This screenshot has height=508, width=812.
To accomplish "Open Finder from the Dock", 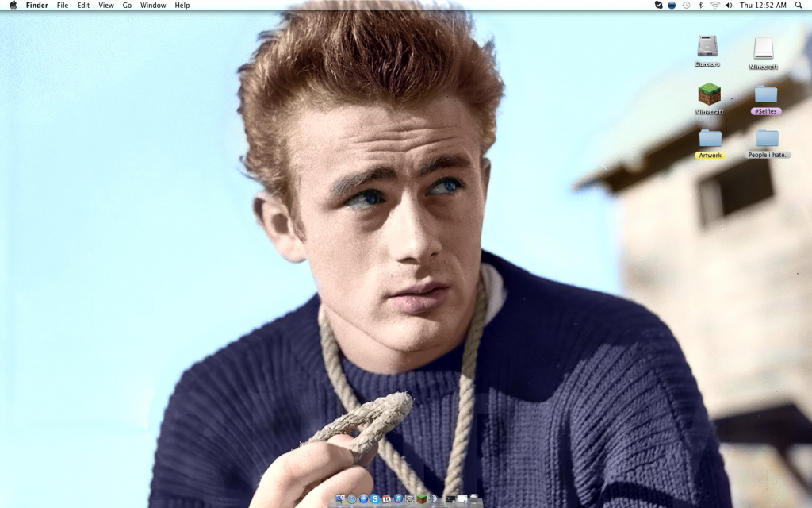I will (340, 498).
